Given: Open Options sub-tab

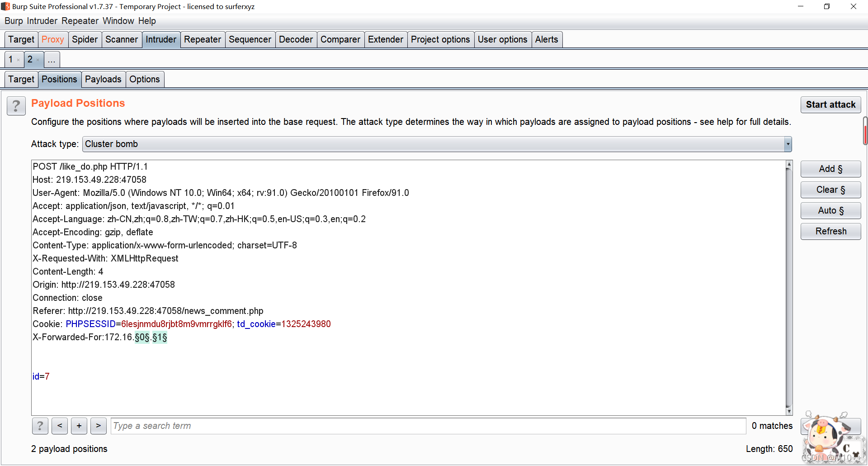Looking at the screenshot, I should click(145, 79).
